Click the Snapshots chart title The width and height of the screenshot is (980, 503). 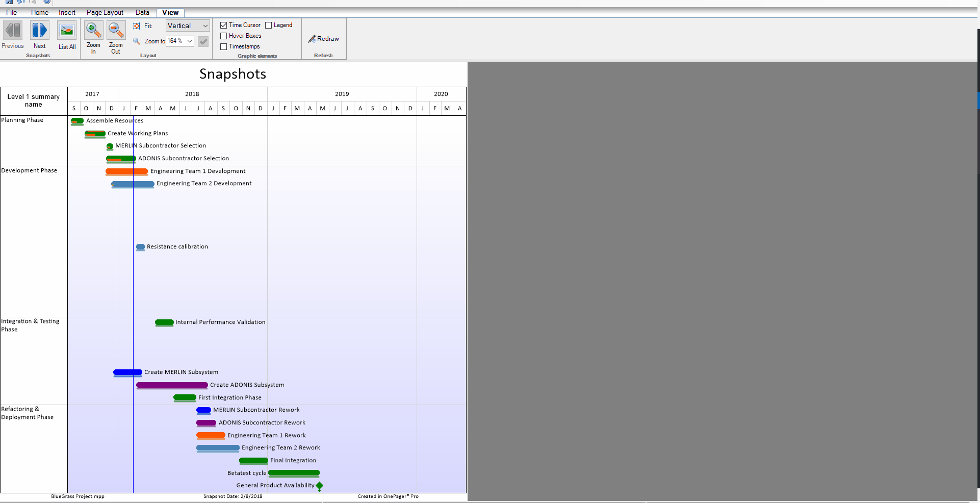[x=233, y=74]
